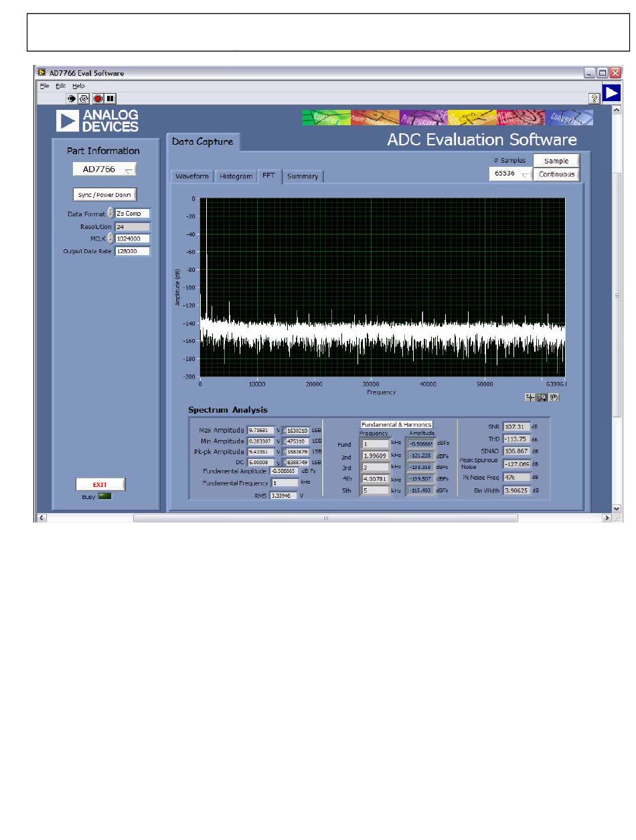This screenshot has width=636, height=840.
Task: Click the THD value field
Action: [x=517, y=439]
